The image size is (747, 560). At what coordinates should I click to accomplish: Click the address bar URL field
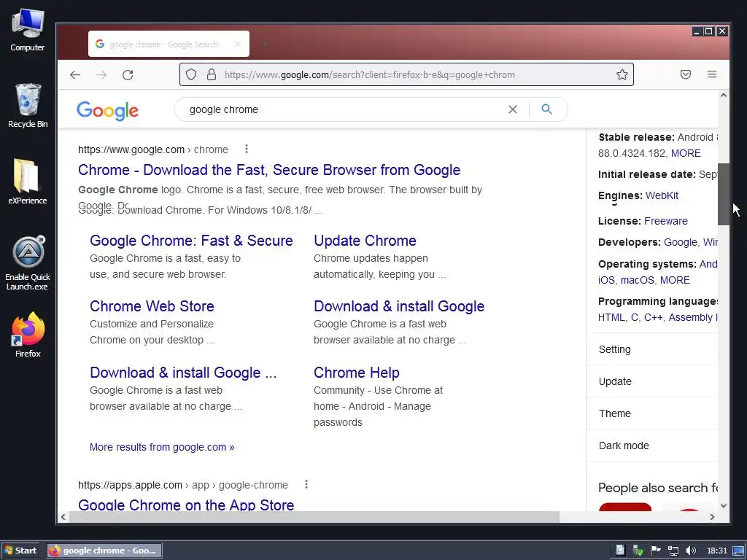[x=406, y=75]
